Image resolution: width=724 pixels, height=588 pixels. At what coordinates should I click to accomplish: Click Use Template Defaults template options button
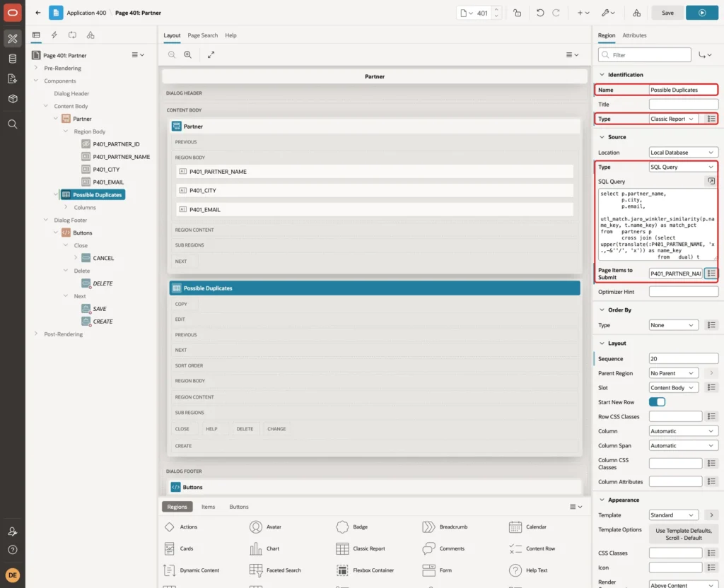[x=684, y=534]
